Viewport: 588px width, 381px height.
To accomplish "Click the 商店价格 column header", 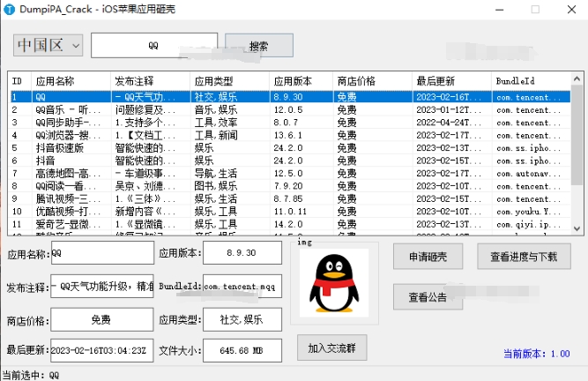I will pyautogui.click(x=372, y=81).
